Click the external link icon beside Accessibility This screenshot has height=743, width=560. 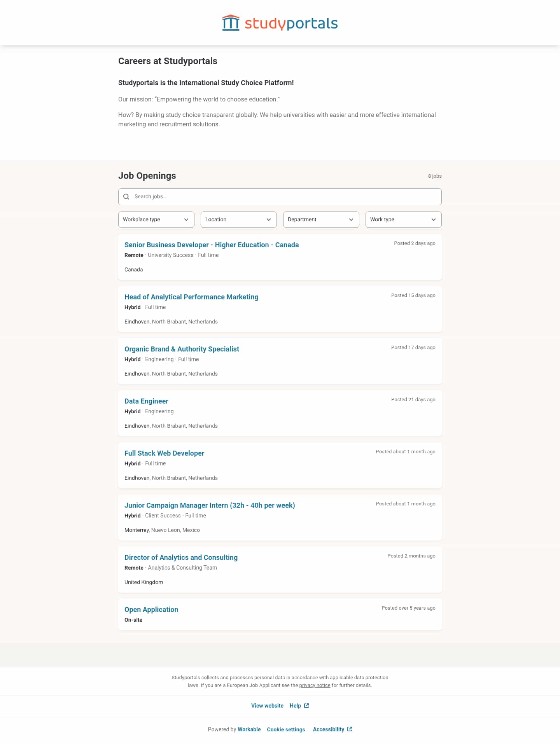pyautogui.click(x=350, y=729)
